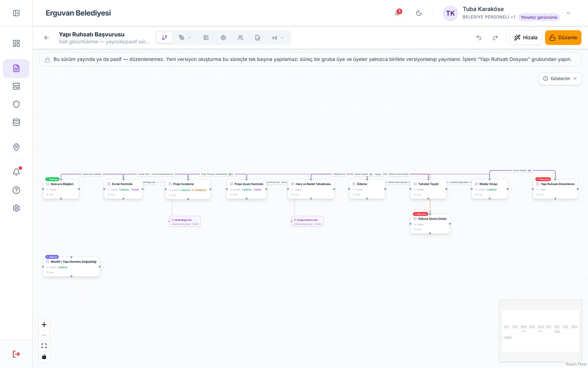The height and width of the screenshot is (368, 588).
Task: Open the map pin location icon
Action: tap(16, 147)
